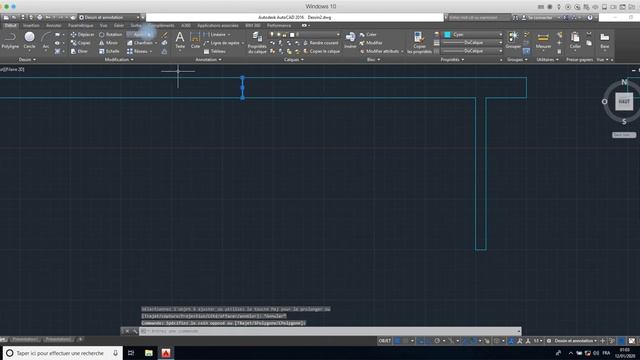The width and height of the screenshot is (640, 360).
Task: Open the workspace dropdown in quick access toolbar
Action: click(x=110, y=18)
